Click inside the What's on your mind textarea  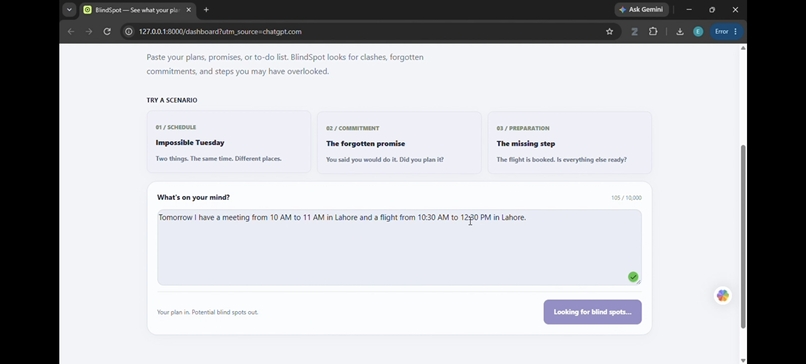point(399,247)
